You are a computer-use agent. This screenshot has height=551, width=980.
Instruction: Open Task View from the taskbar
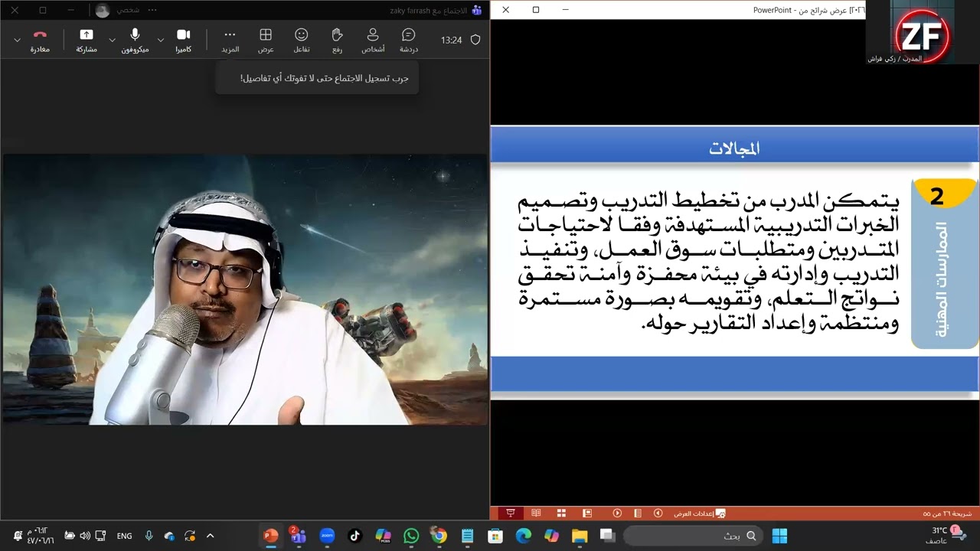(x=608, y=536)
